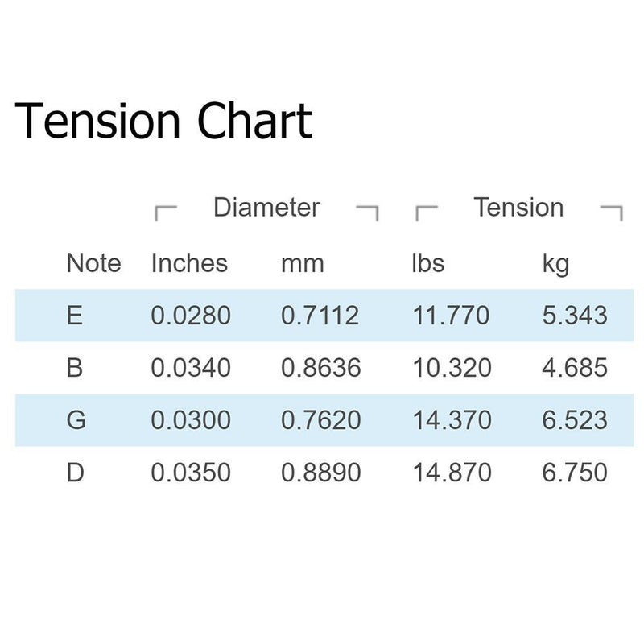Click the 0.0280 inches cell

(191, 316)
